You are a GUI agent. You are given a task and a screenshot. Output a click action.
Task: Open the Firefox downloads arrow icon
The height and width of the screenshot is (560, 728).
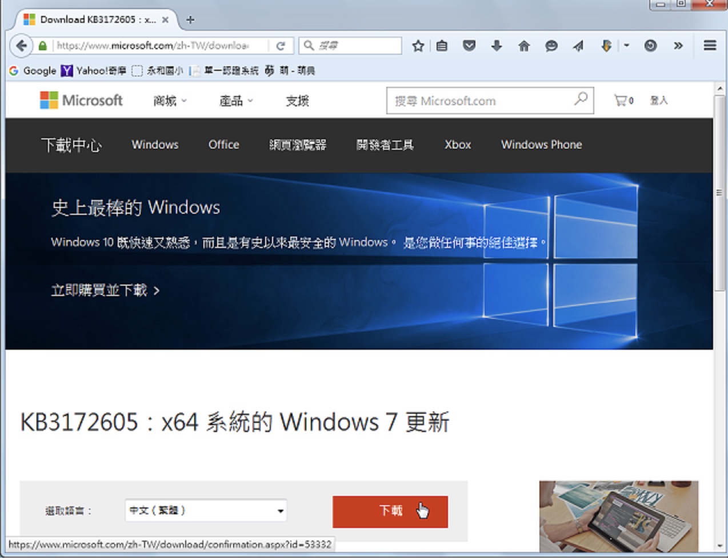pos(497,46)
